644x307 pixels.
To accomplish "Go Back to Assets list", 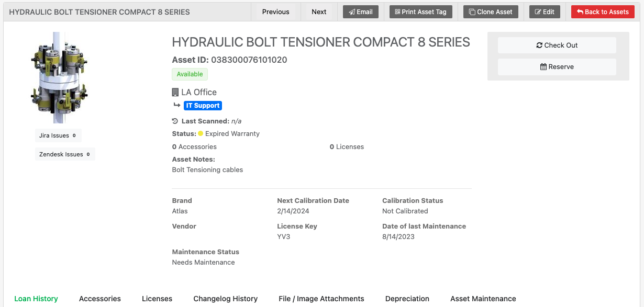I will 603,12.
